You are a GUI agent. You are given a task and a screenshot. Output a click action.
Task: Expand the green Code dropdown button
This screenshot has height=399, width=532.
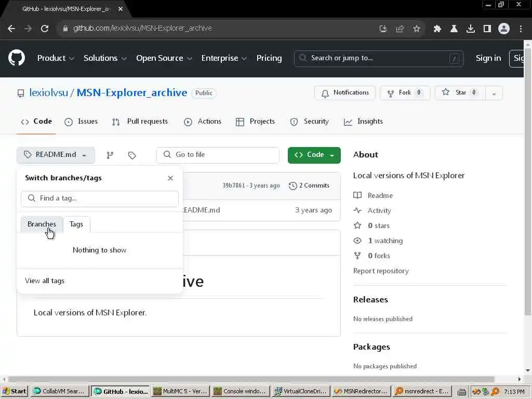(x=314, y=155)
